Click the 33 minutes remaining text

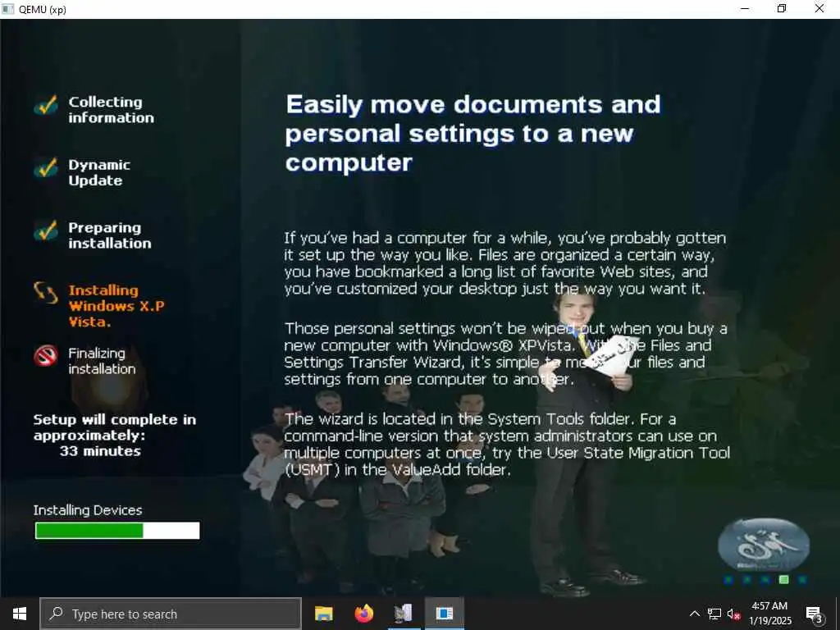click(x=100, y=451)
